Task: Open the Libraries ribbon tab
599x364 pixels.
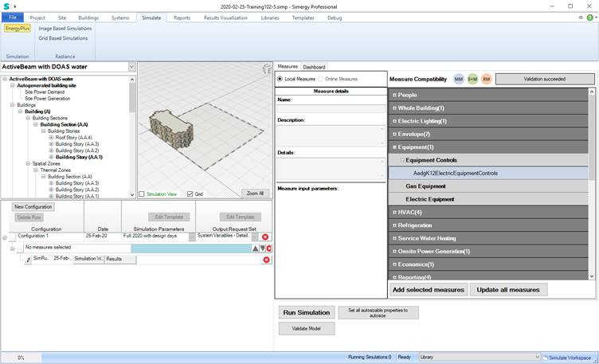Action: click(270, 18)
